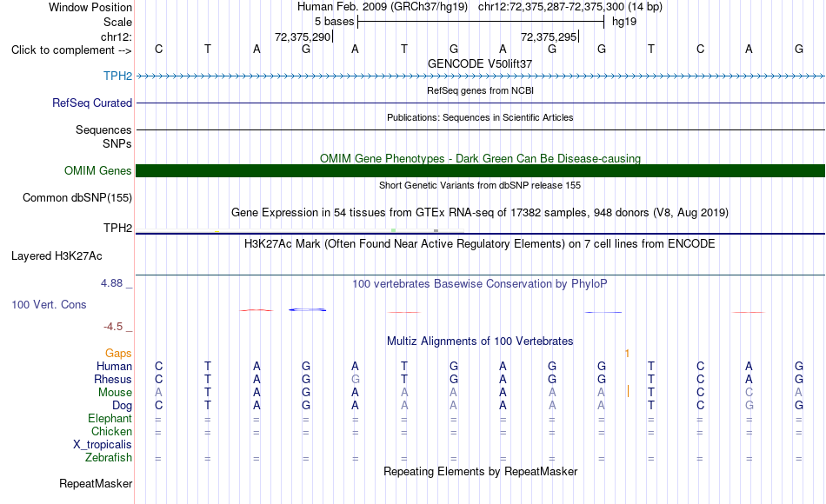Open the RefSeq Curated track label
Viewport: 826px width, 504px height.
point(91,103)
